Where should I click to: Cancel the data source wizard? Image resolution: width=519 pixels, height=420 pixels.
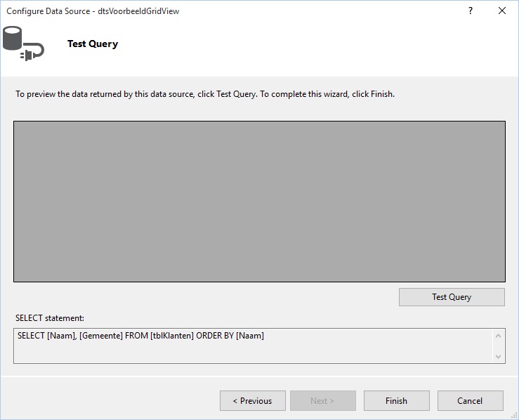[470, 401]
